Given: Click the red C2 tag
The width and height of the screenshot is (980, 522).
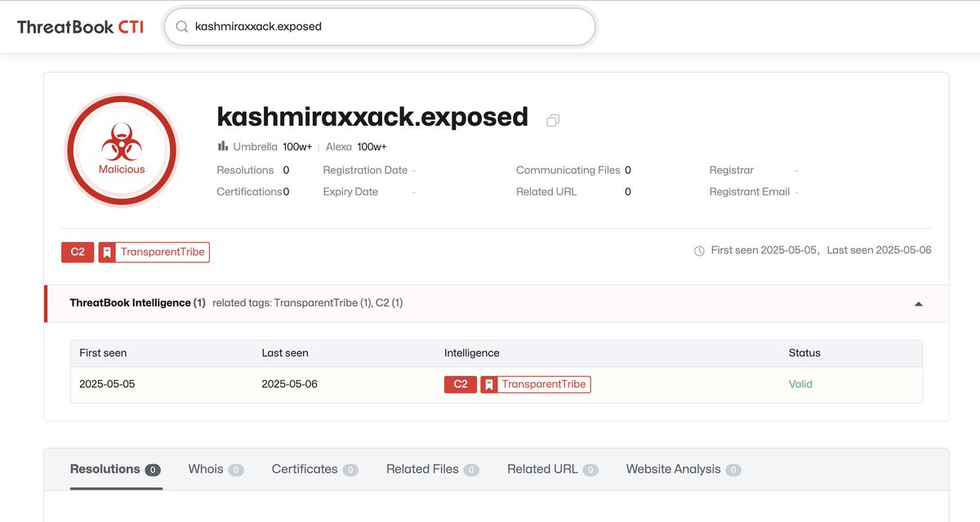Looking at the screenshot, I should pyautogui.click(x=77, y=252).
